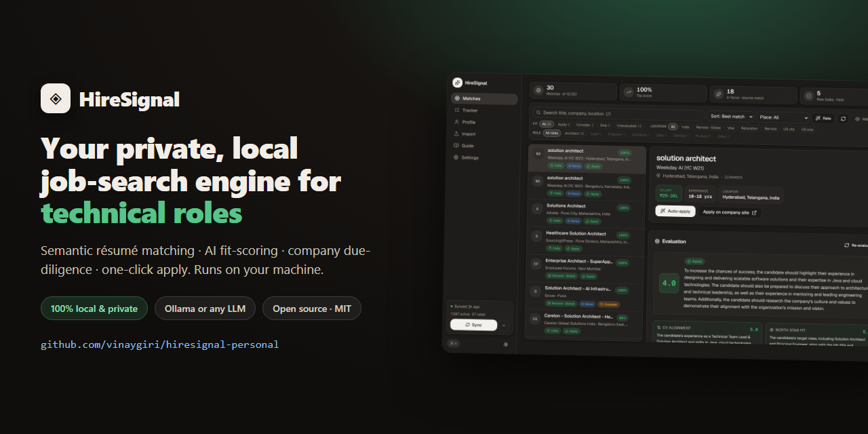Open the 'Sort: Best match' dropdown

coord(731,117)
